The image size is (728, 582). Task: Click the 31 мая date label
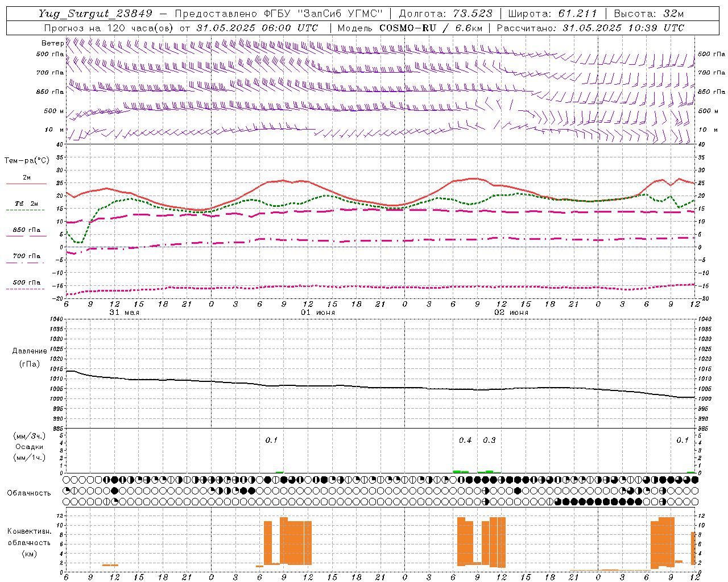124,313
